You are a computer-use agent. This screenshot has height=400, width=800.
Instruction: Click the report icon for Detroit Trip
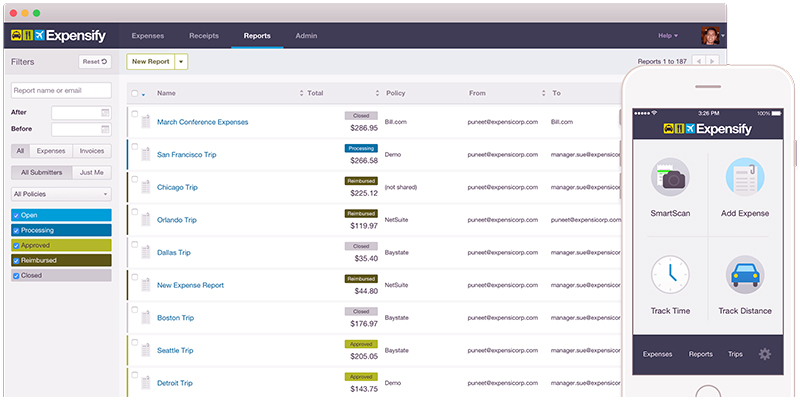[145, 383]
